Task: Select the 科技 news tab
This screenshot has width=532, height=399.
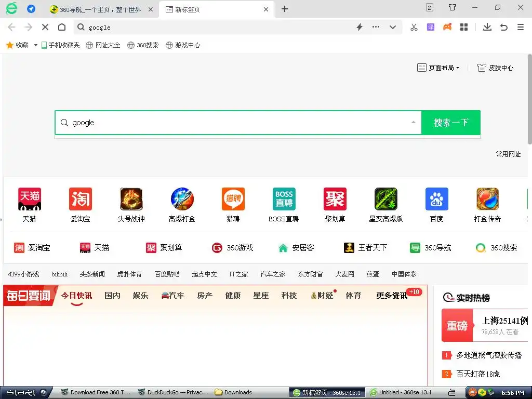Action: click(289, 296)
